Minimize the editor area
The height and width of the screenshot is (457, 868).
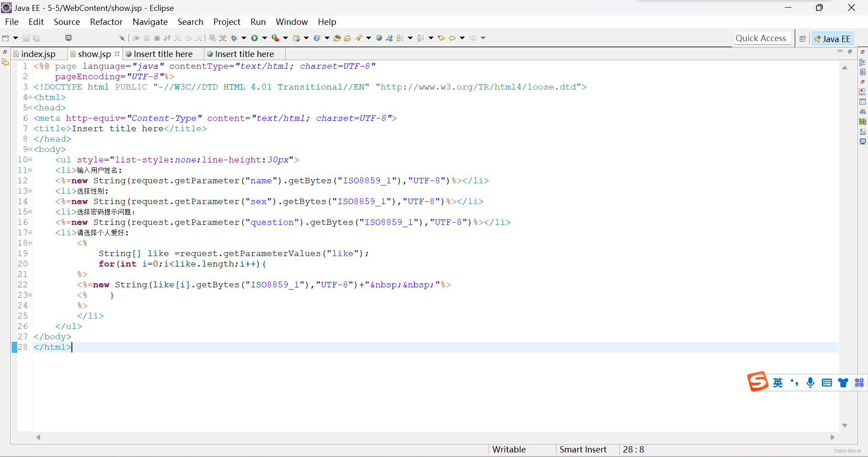point(840,52)
